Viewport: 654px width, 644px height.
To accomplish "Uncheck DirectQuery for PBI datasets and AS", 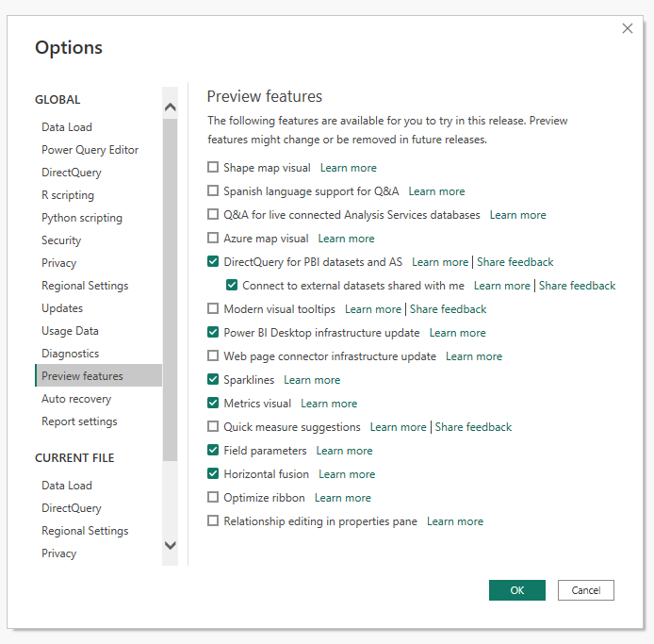I will (x=213, y=262).
